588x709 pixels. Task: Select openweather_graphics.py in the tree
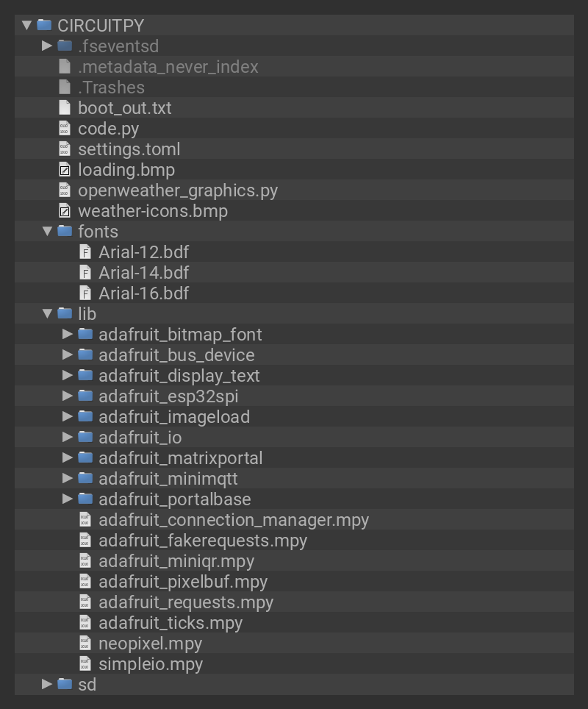pos(177,190)
